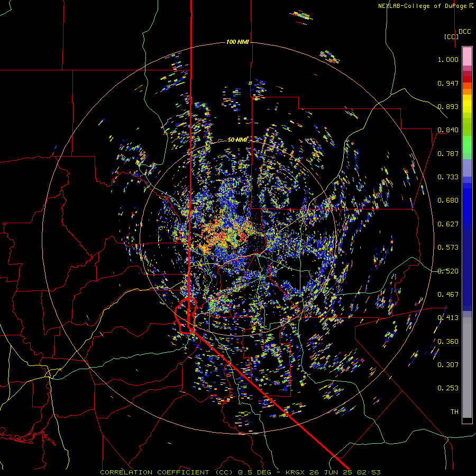This screenshot has height=476, width=476.
Task: Click the KRGX station identifier in caption
Action: pyautogui.click(x=295, y=472)
